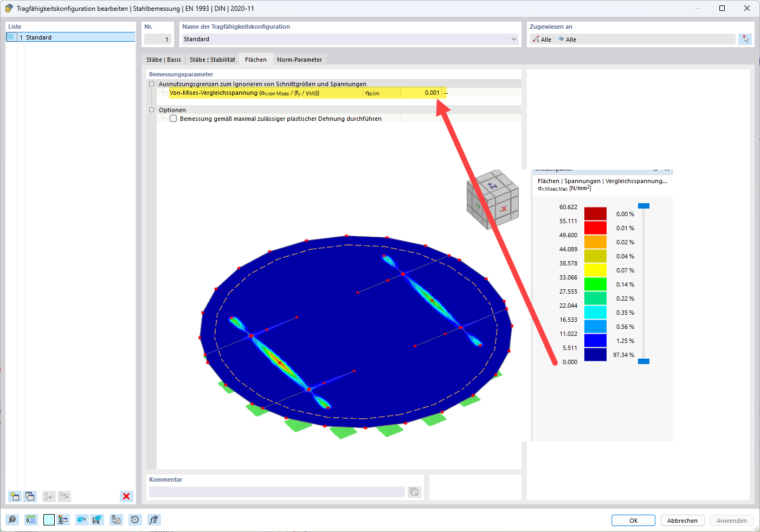Click the dark red top color swatch

coord(595,213)
